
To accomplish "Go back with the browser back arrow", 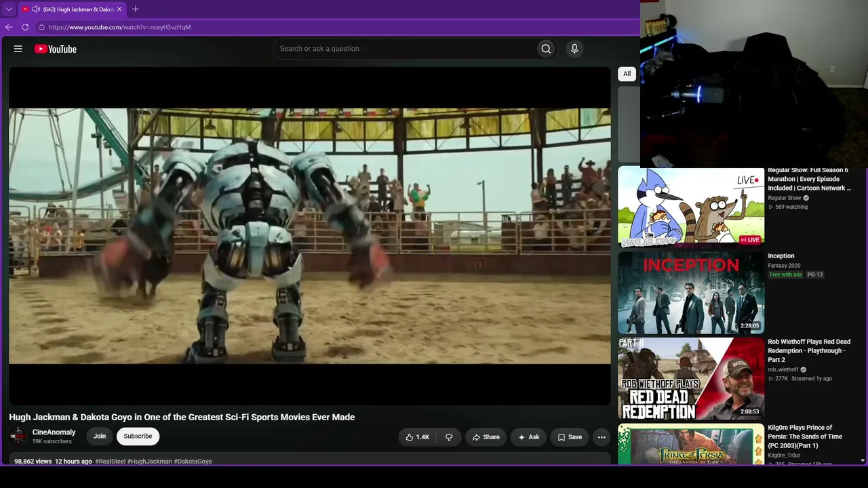I will pyautogui.click(x=9, y=27).
